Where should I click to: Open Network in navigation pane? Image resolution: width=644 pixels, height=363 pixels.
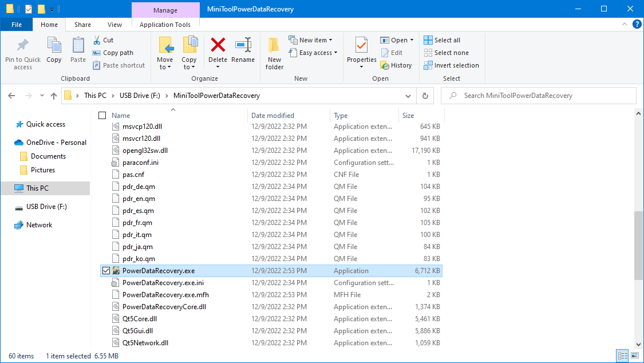[39, 225]
